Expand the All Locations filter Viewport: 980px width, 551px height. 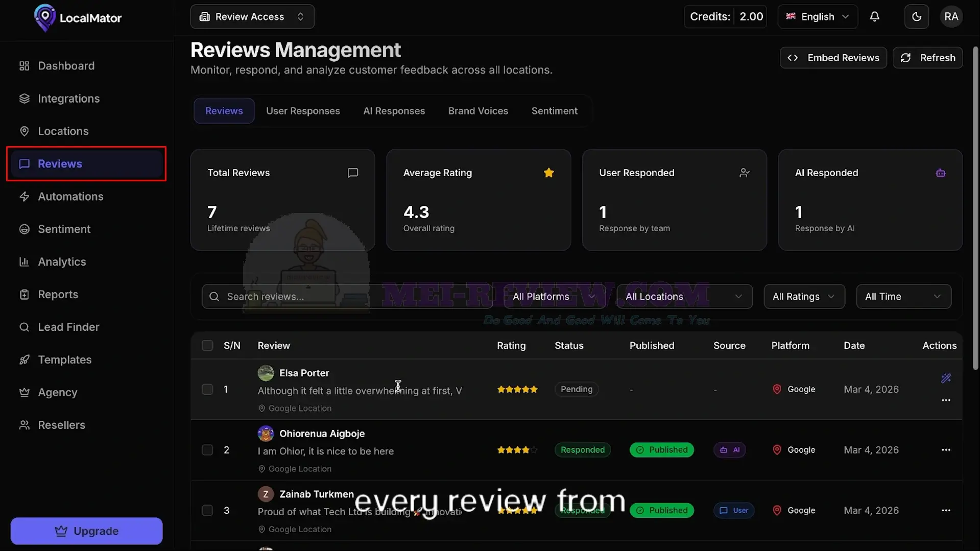pyautogui.click(x=684, y=297)
